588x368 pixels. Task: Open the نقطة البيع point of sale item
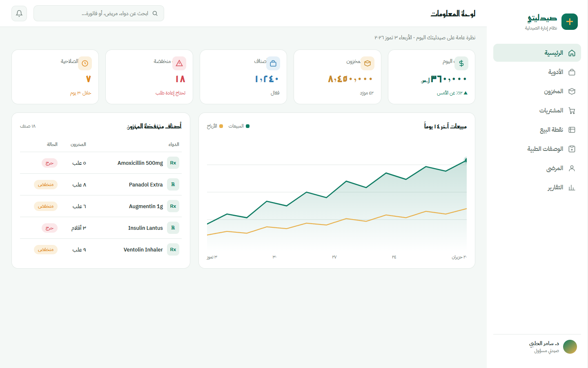point(537,130)
